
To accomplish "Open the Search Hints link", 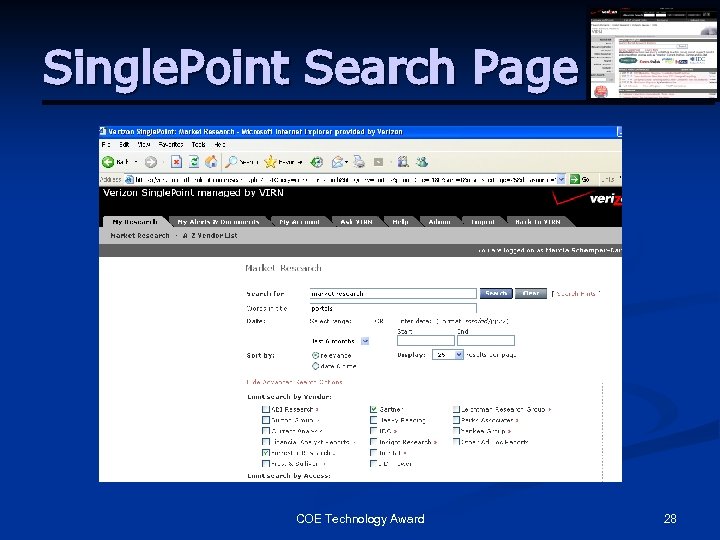I will (576, 293).
